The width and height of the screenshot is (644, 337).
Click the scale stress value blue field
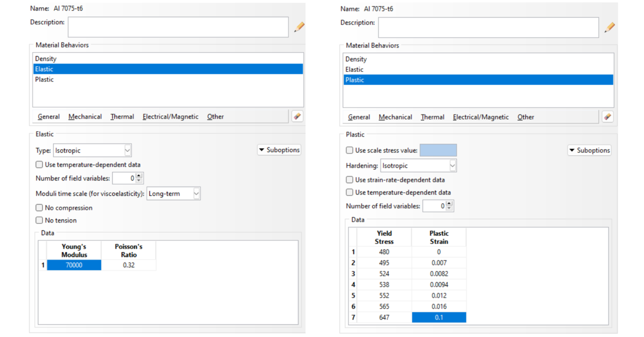438,150
